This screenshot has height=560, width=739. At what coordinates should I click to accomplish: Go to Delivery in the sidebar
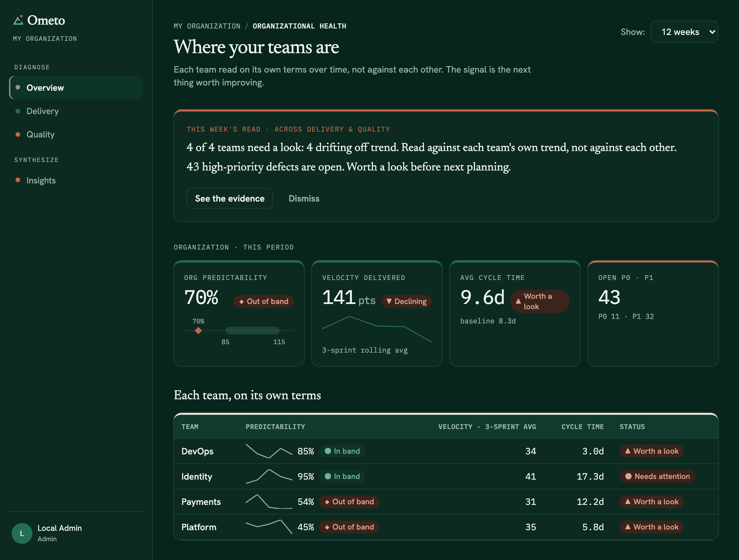pos(76,111)
